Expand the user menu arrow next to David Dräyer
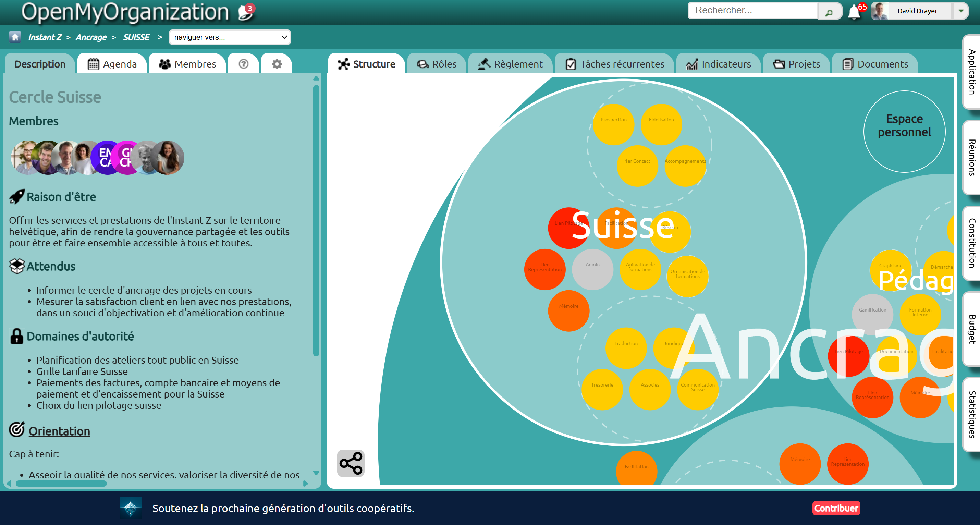This screenshot has width=980, height=525. (960, 11)
